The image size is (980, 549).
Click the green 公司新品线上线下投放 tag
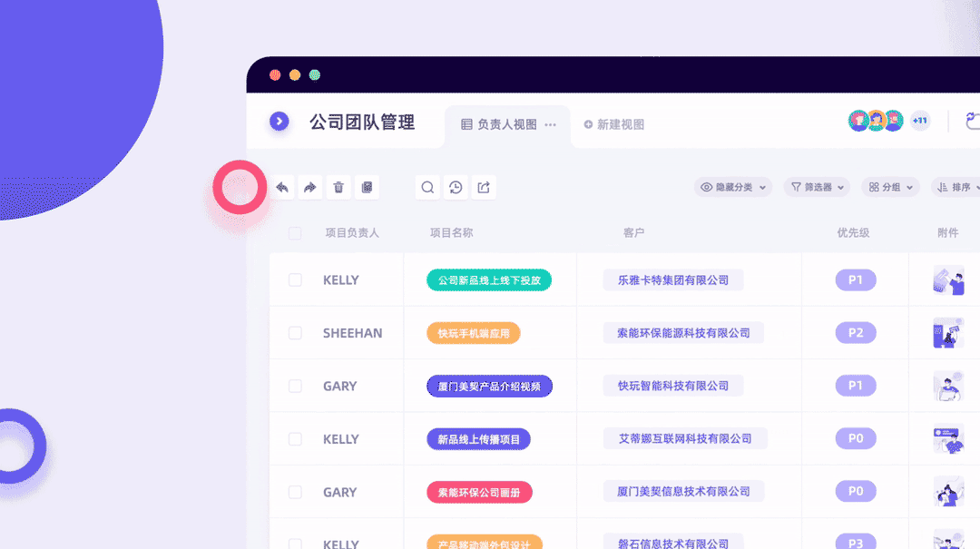[x=489, y=280]
